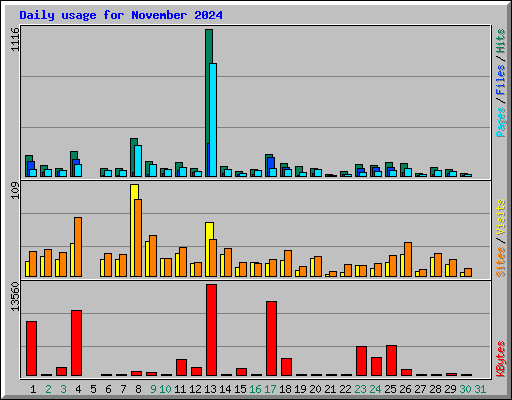Image resolution: width=512 pixels, height=400 pixels.
Task: Click the red KBytes bar for day 24
Action: click(376, 367)
